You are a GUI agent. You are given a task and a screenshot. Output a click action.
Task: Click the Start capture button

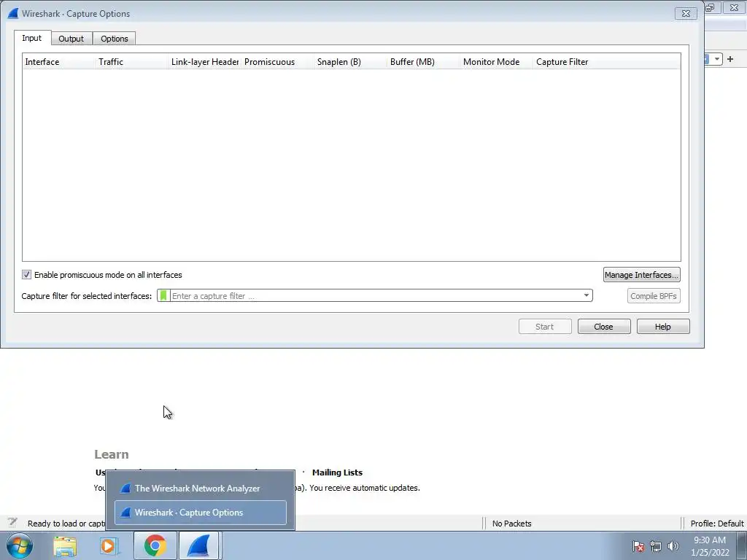click(544, 327)
